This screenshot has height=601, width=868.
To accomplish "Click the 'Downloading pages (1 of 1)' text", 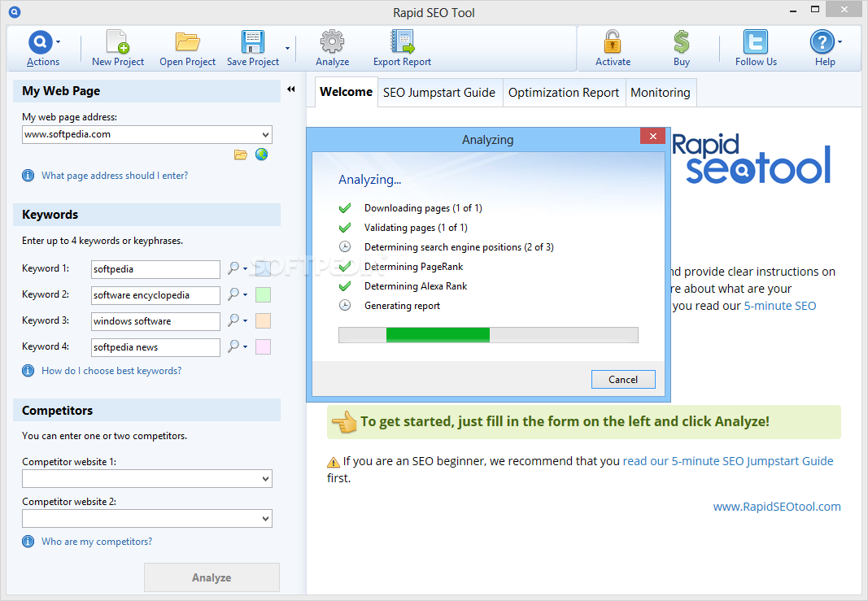I will [423, 208].
